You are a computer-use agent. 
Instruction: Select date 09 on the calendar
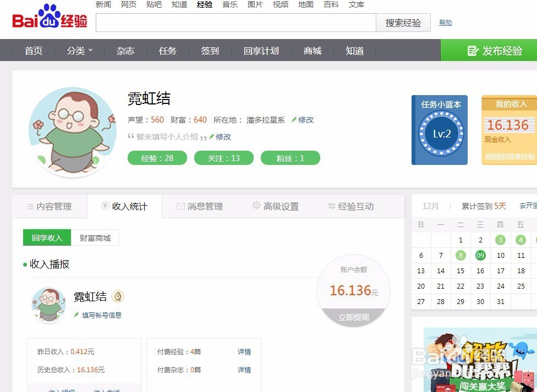[x=480, y=255]
